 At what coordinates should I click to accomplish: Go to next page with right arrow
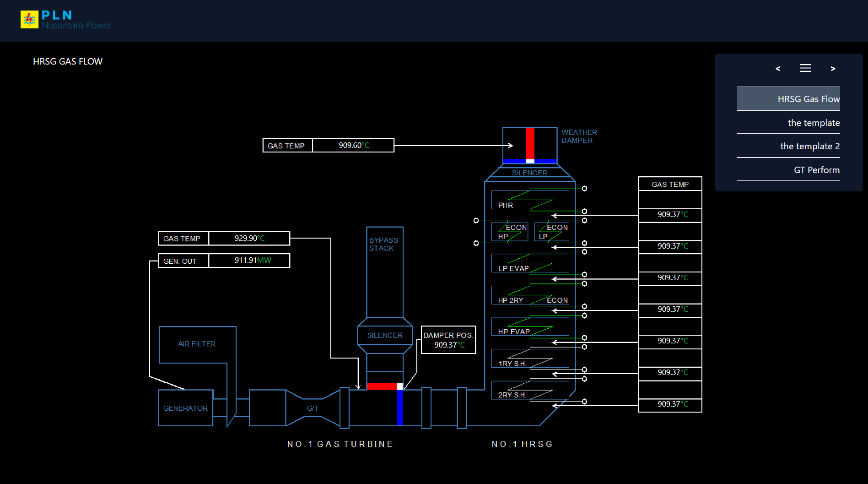833,69
